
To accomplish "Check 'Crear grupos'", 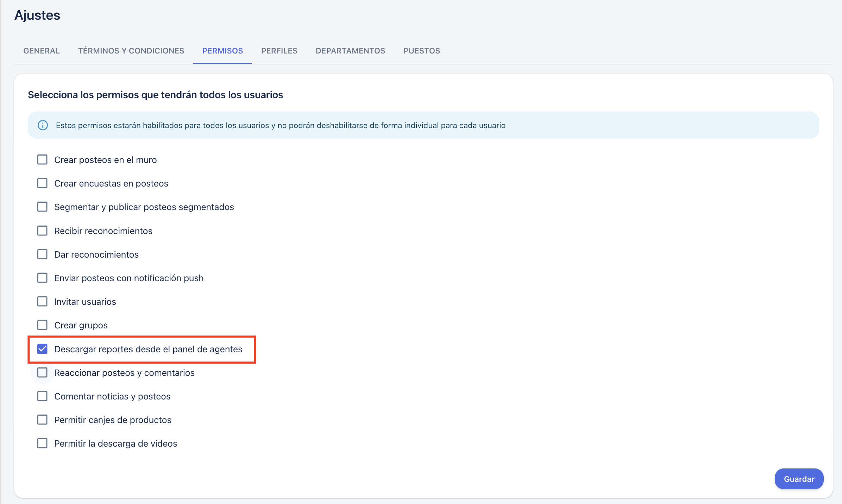I will point(42,325).
